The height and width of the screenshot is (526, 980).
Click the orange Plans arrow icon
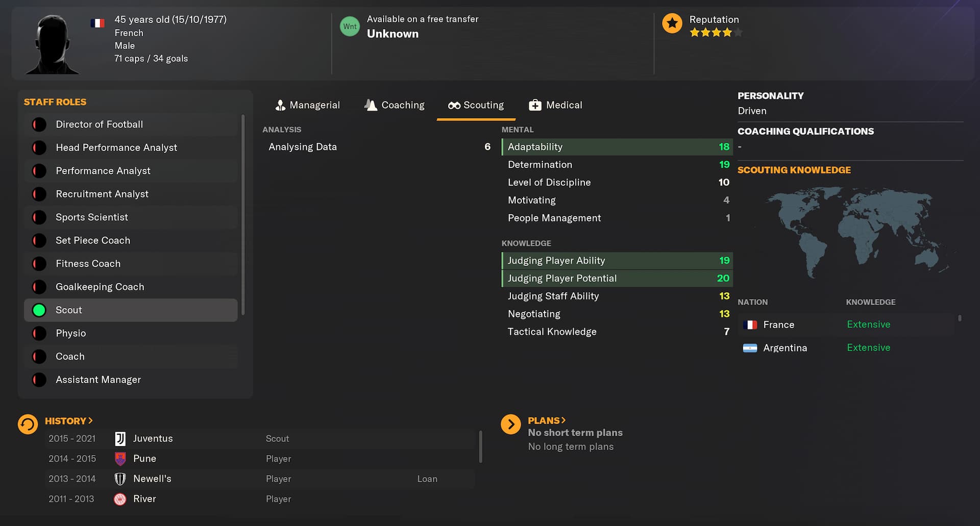click(x=510, y=424)
